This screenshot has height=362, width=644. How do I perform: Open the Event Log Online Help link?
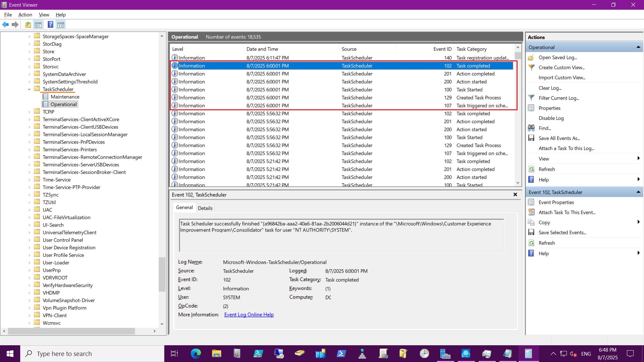tap(249, 315)
